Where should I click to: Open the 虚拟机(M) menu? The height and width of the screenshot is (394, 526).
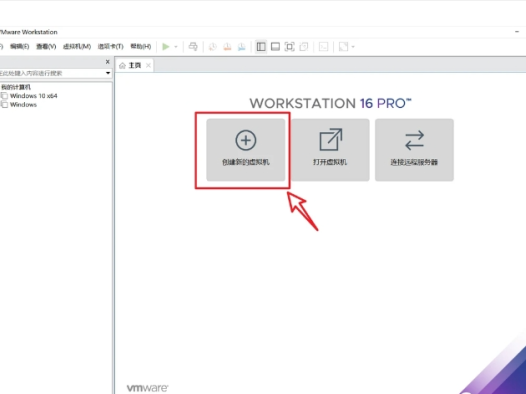click(77, 46)
